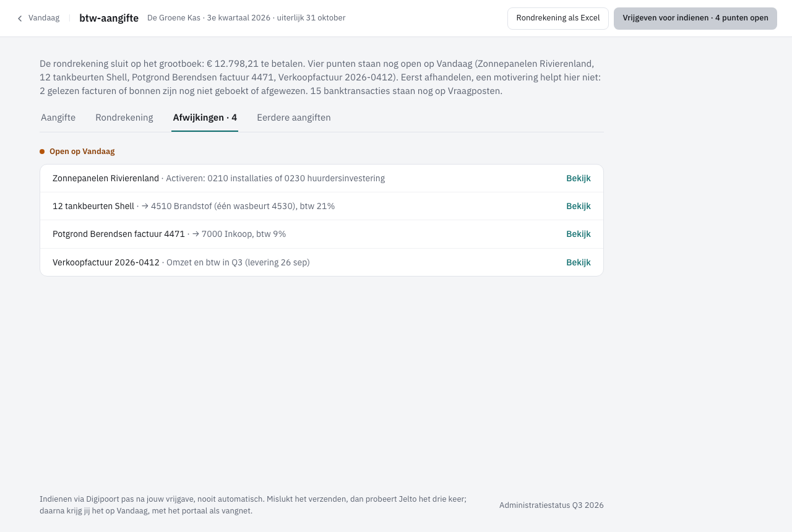The image size is (792, 532).
Task: Click the Activeren 0210 installaties description
Action: pyautogui.click(x=275, y=178)
